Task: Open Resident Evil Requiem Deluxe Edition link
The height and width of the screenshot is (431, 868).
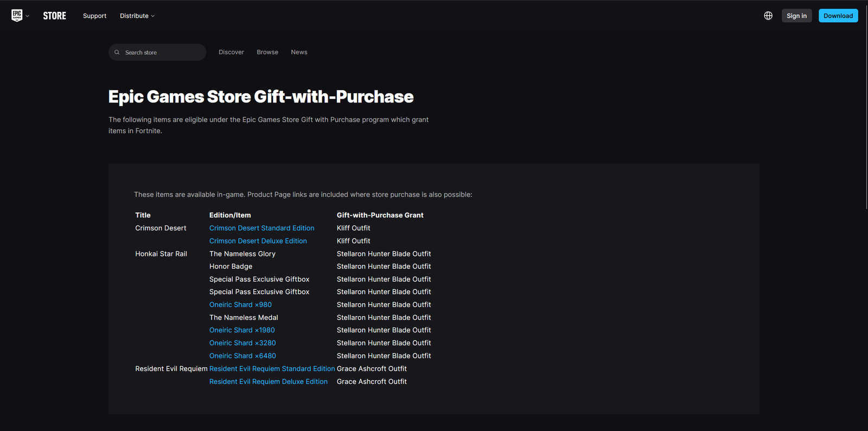Action: (268, 382)
